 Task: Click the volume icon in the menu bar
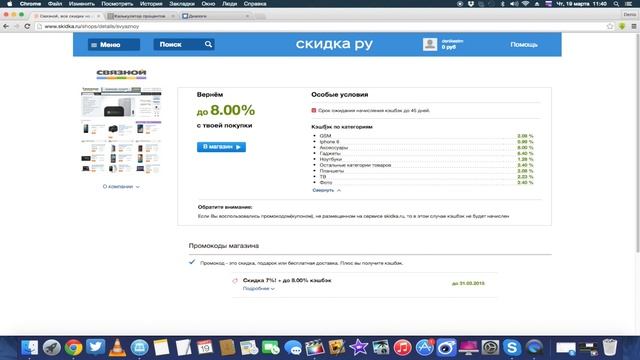(514, 4)
